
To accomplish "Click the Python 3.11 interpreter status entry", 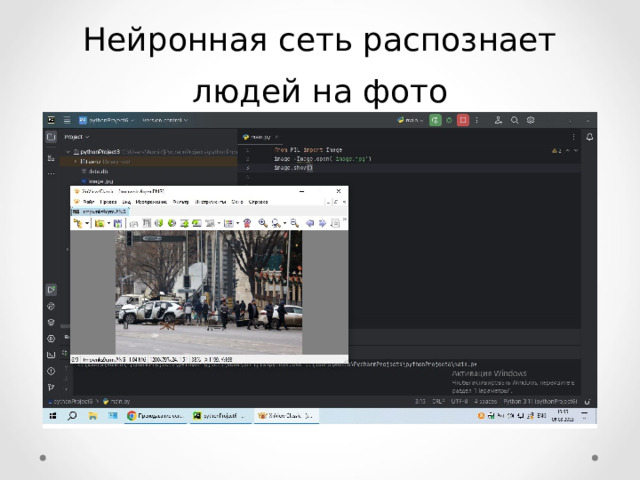I will pos(540,402).
